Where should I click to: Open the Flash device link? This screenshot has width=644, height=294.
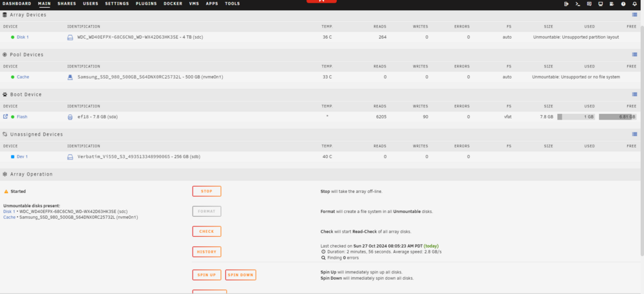22,117
